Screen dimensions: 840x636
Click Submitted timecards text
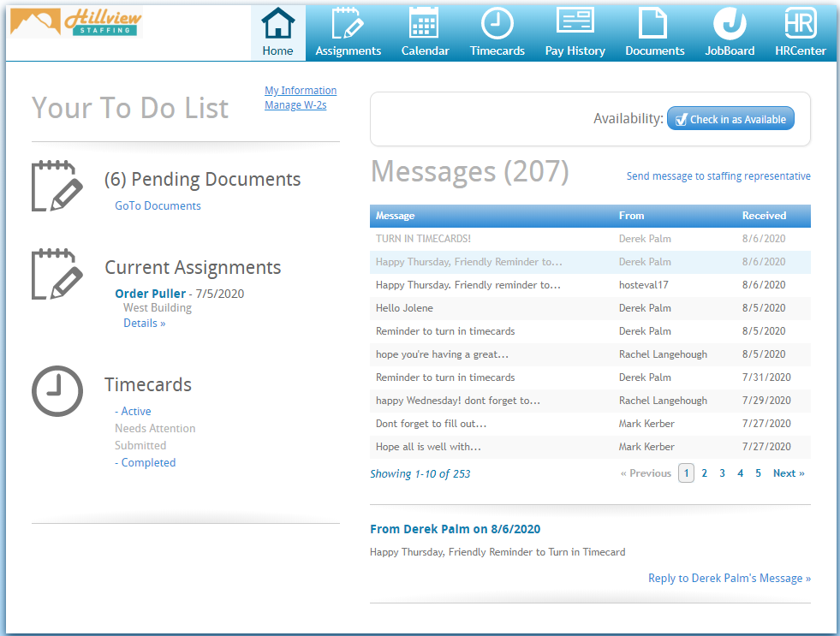(x=140, y=445)
